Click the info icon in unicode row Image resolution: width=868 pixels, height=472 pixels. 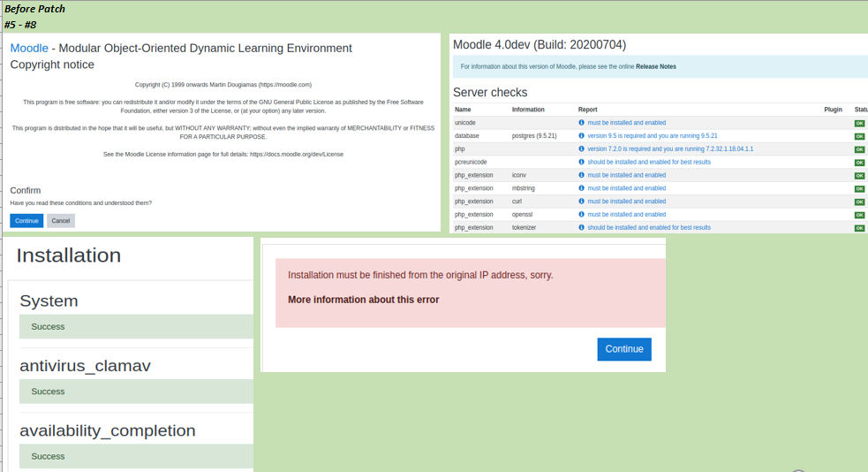click(x=581, y=123)
